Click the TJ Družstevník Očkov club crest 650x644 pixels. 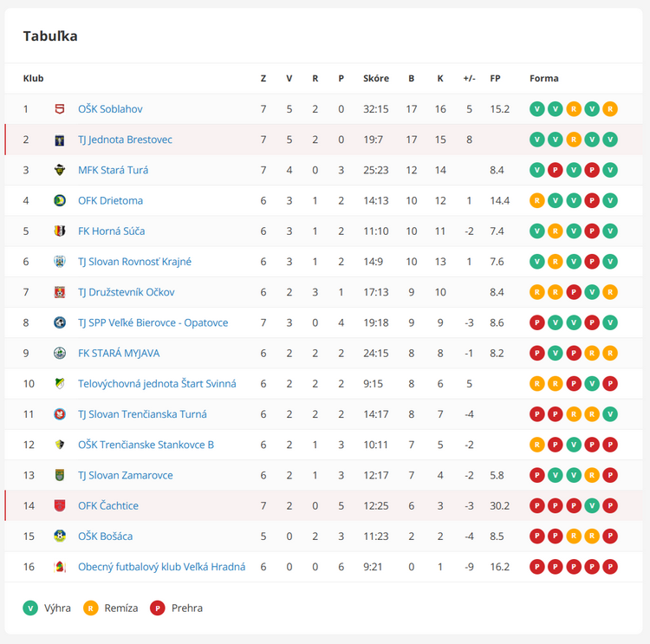coord(59,292)
